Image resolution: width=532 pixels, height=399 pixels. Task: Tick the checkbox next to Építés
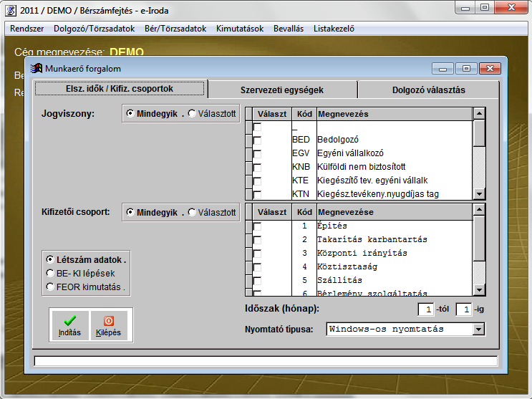pyautogui.click(x=257, y=226)
